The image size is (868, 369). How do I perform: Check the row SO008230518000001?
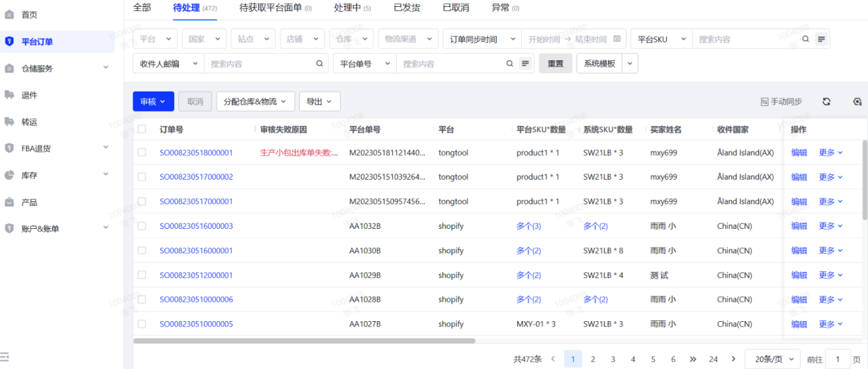tap(142, 152)
